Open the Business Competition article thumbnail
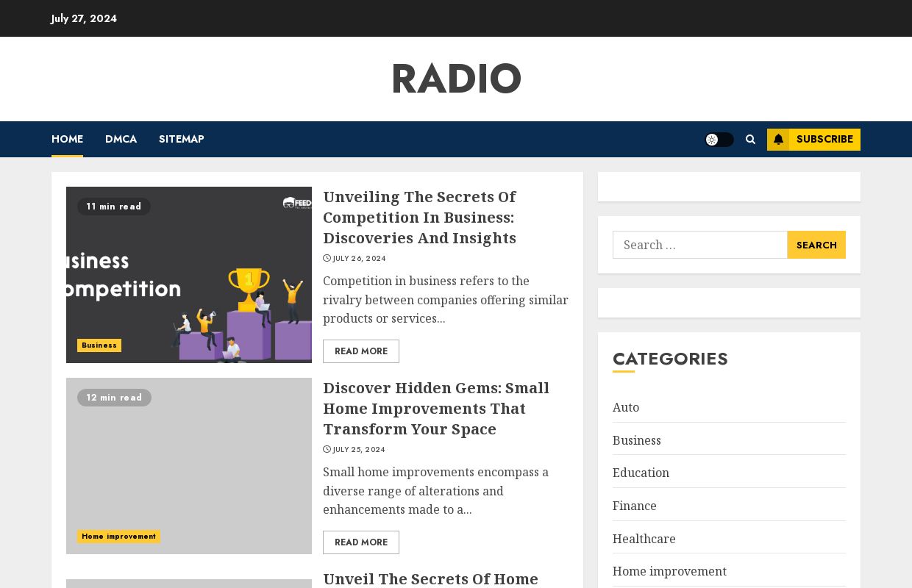 [x=189, y=275]
